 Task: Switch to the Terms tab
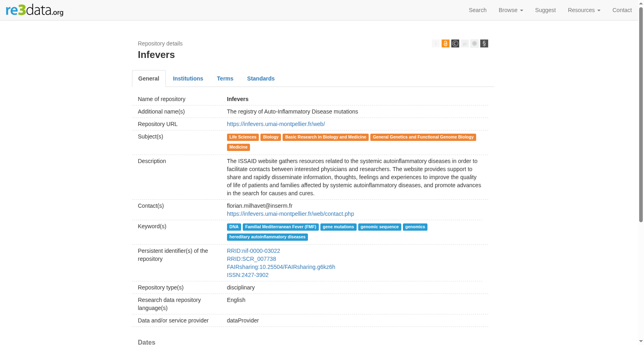[x=225, y=79]
